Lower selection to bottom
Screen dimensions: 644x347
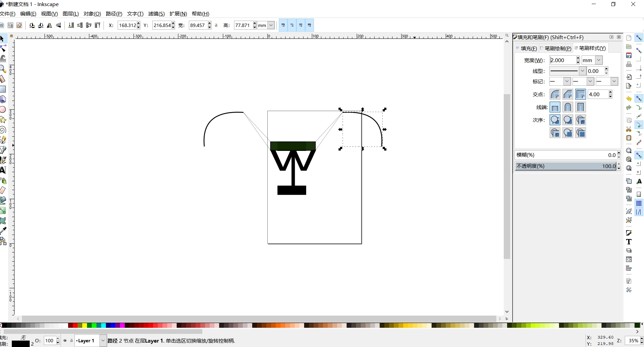(71, 25)
